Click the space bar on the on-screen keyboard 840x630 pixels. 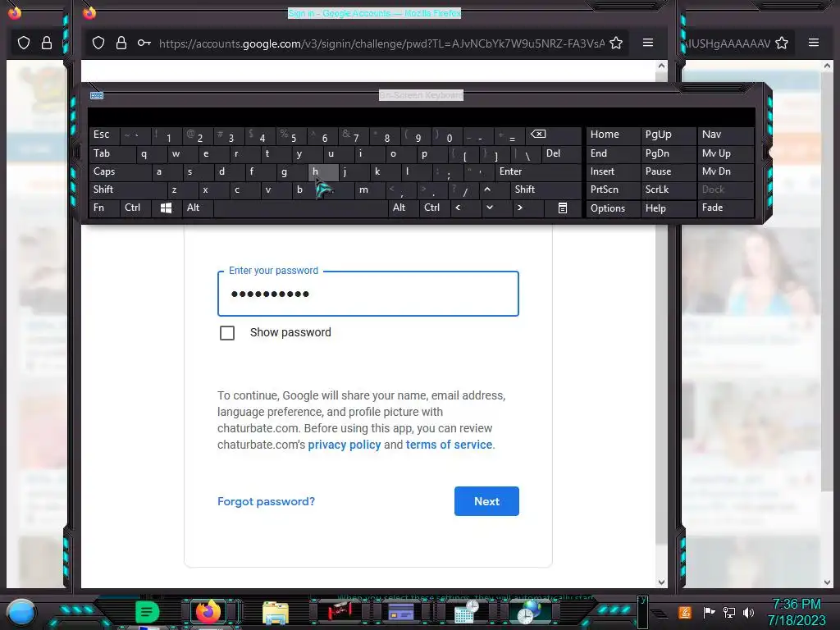pos(300,208)
